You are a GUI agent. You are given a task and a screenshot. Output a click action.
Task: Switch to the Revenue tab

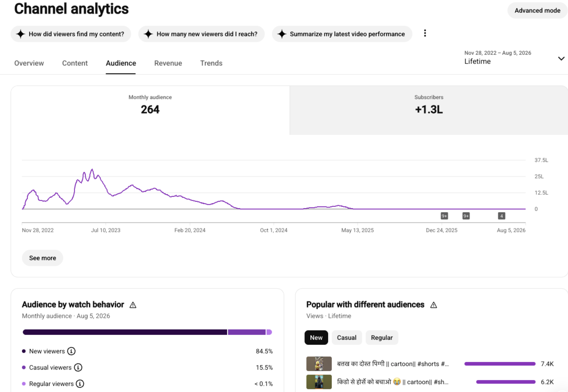click(168, 63)
